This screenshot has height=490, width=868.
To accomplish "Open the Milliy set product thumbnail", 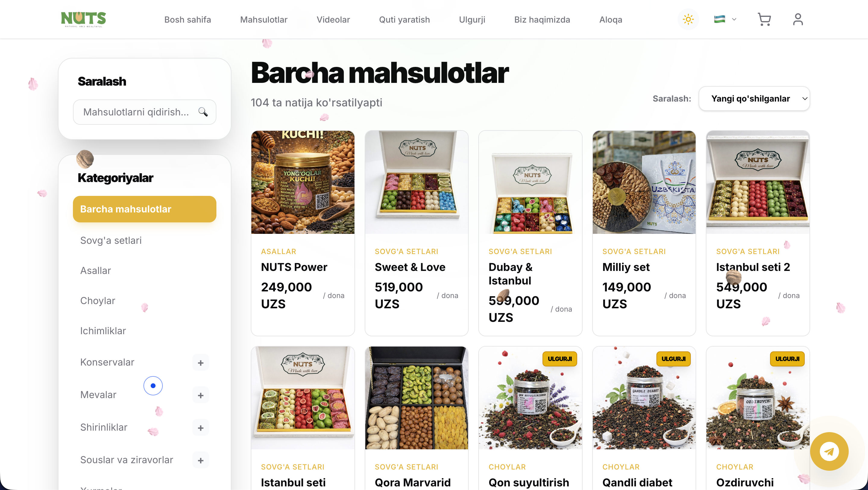I will pyautogui.click(x=644, y=182).
